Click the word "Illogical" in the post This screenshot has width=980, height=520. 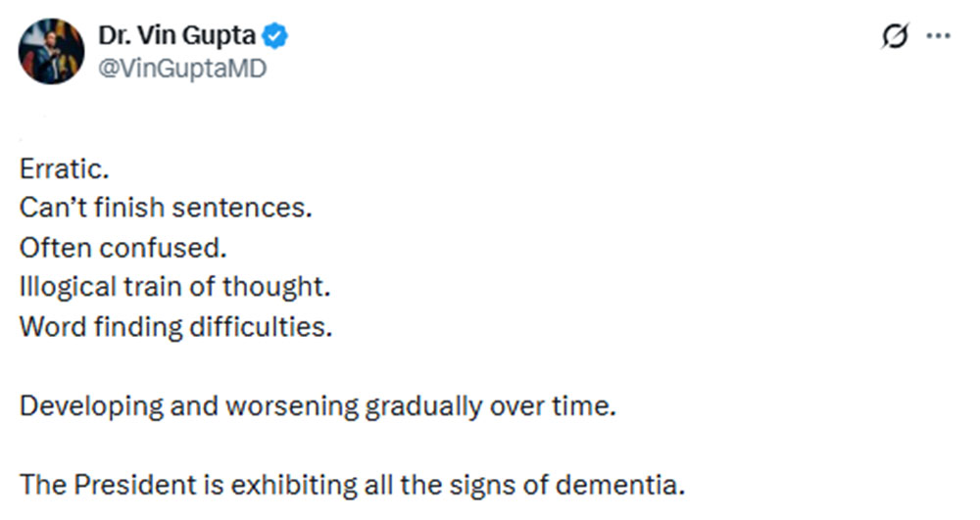[x=61, y=287]
